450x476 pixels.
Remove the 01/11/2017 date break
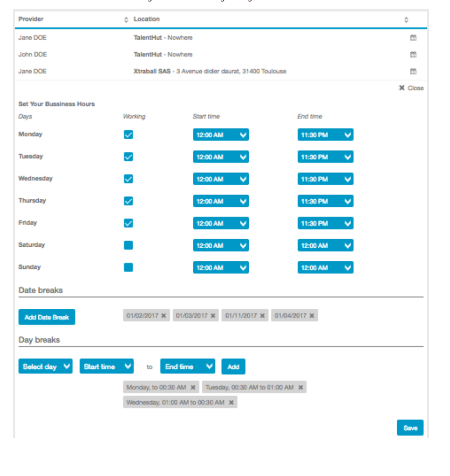pos(262,316)
